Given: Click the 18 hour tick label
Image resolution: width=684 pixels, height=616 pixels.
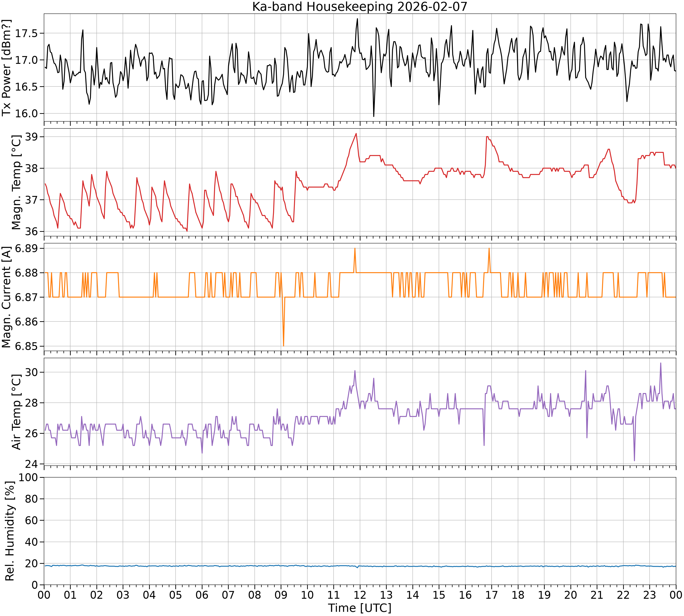Looking at the screenshot, I should pyautogui.click(x=518, y=595).
